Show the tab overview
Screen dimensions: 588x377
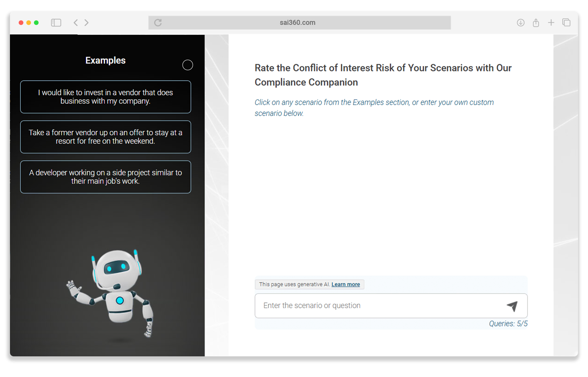[566, 23]
